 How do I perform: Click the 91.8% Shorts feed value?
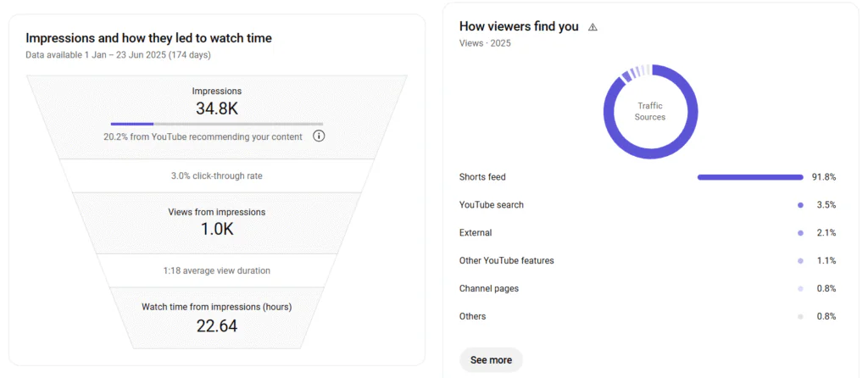[824, 177]
